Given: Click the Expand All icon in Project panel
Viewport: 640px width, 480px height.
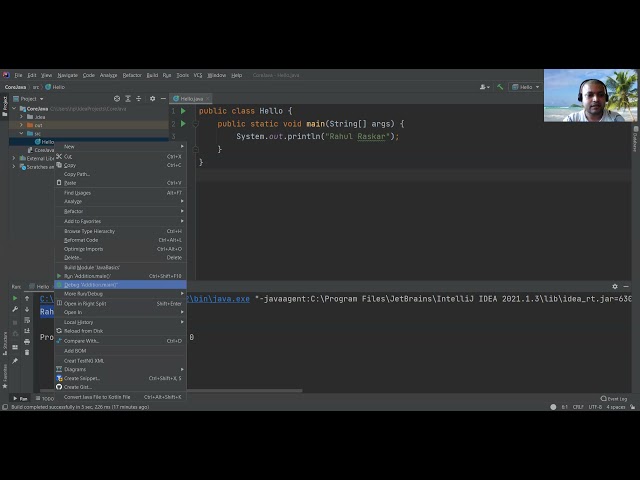Looking at the screenshot, I should (x=128, y=99).
